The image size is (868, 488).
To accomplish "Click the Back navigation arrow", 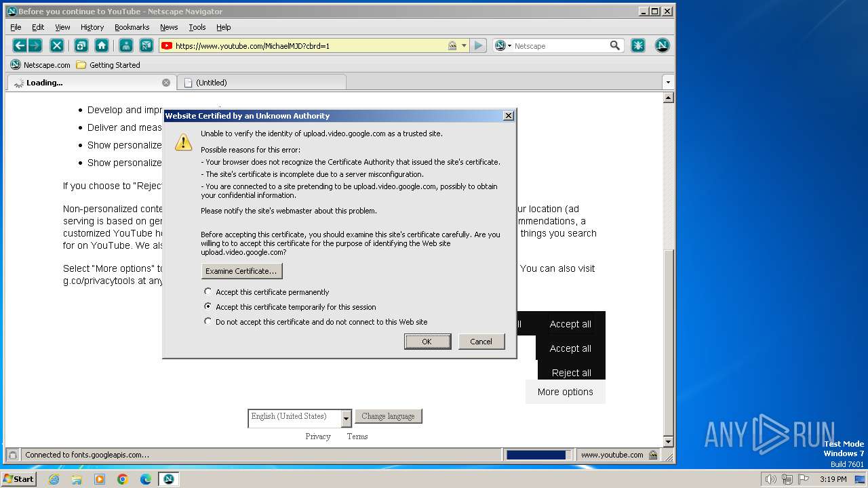I will pos(20,45).
